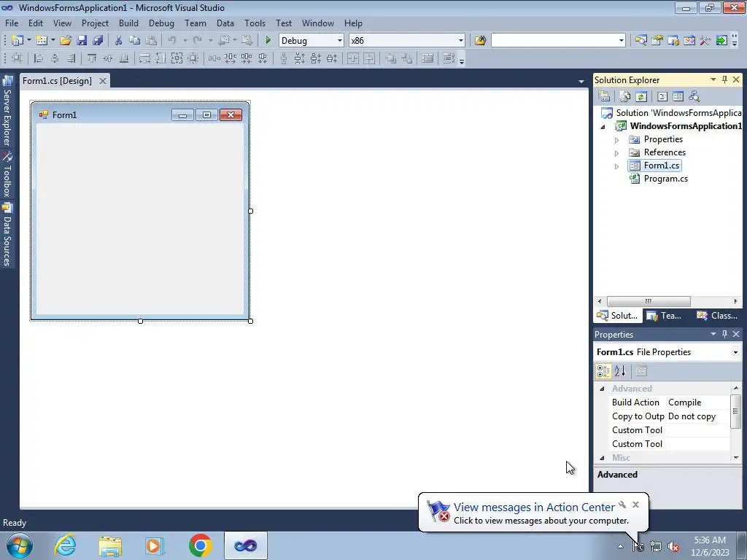Toggle Categorized view in Properties panel

(x=603, y=371)
